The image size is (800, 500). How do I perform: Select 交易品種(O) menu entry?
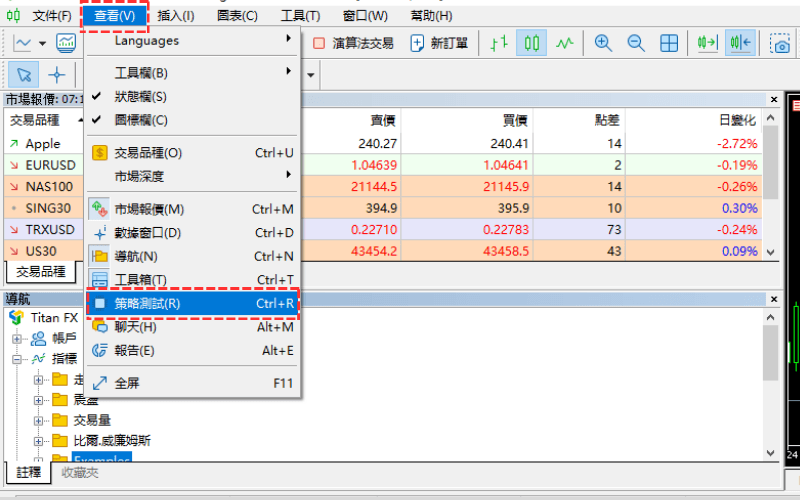192,153
